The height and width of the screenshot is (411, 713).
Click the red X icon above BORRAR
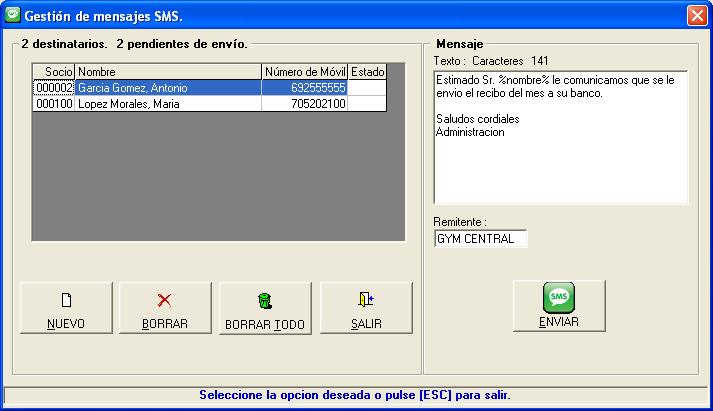coord(164,300)
